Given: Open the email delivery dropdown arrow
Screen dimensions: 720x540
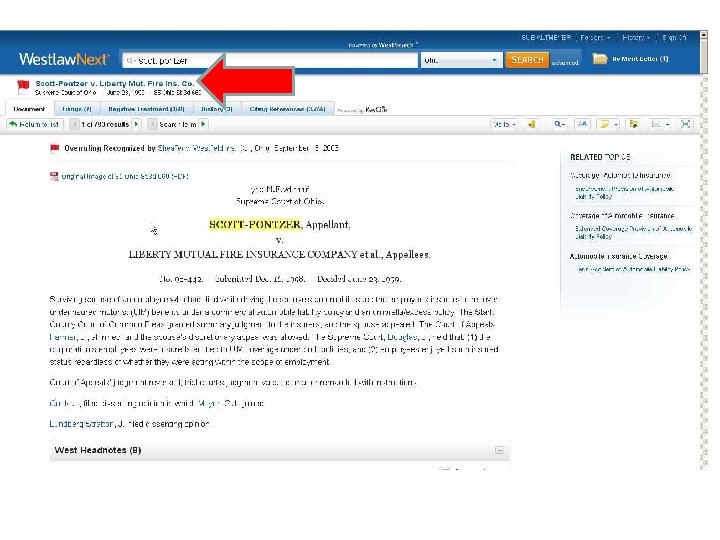Looking at the screenshot, I should coord(667,124).
